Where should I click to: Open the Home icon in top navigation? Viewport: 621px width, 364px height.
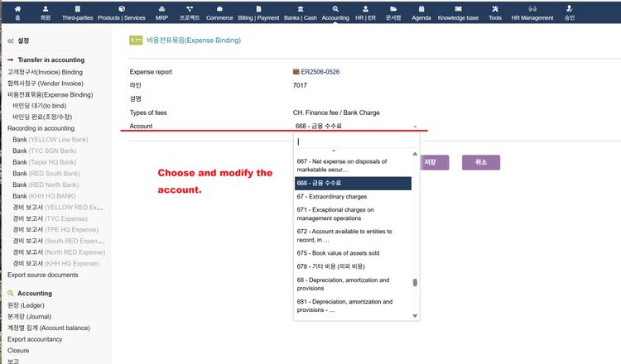coord(18,9)
